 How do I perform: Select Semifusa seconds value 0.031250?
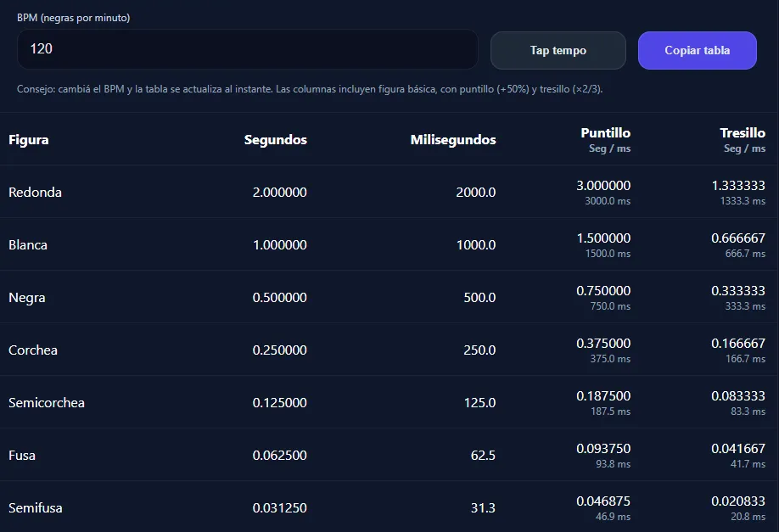[x=279, y=508]
